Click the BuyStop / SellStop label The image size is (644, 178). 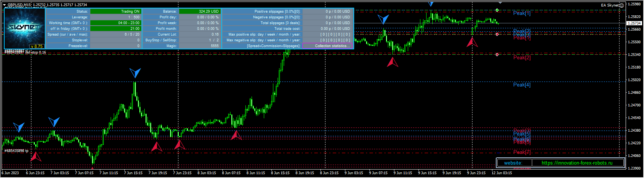161,40
